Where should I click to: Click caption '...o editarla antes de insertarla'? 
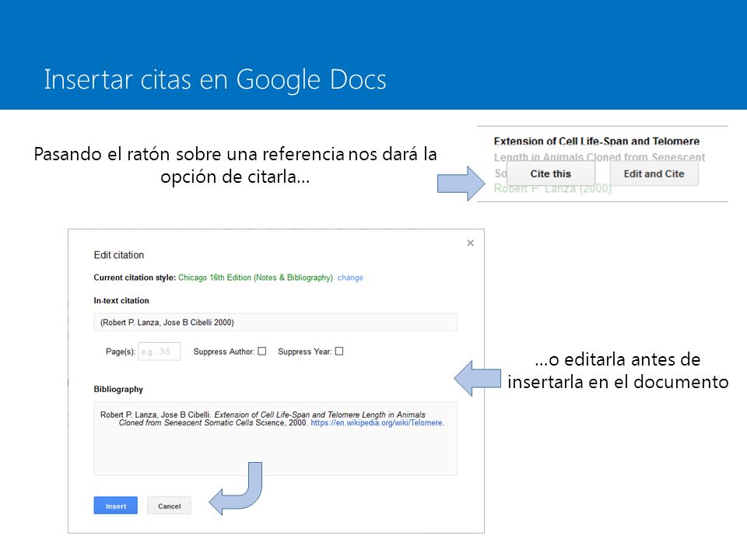[618, 370]
